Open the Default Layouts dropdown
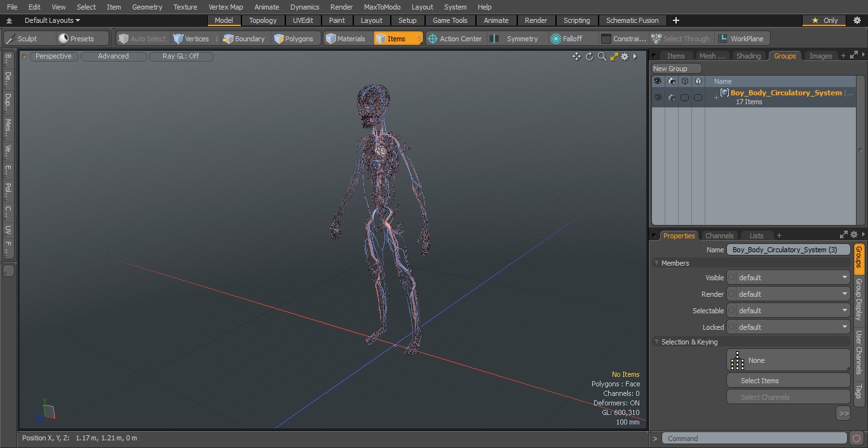868x448 pixels. (x=52, y=20)
